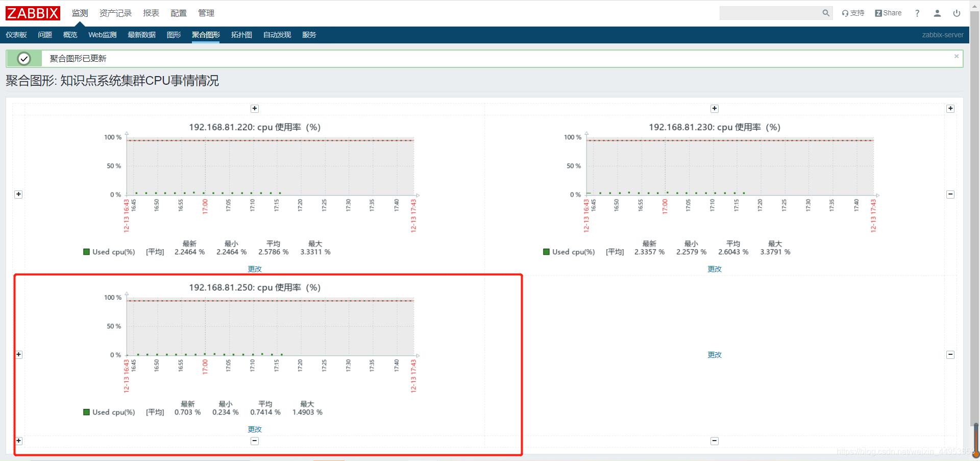Click the green success checkmark icon
Viewport: 980px width, 461px height.
point(24,59)
